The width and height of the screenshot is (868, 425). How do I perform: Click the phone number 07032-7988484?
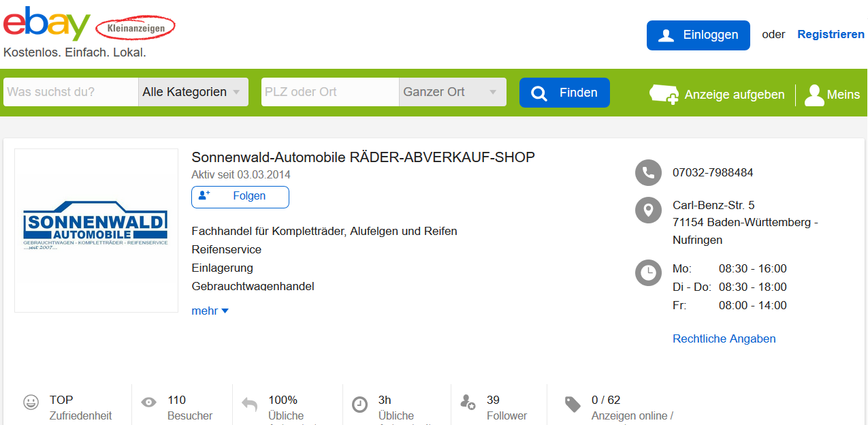713,172
